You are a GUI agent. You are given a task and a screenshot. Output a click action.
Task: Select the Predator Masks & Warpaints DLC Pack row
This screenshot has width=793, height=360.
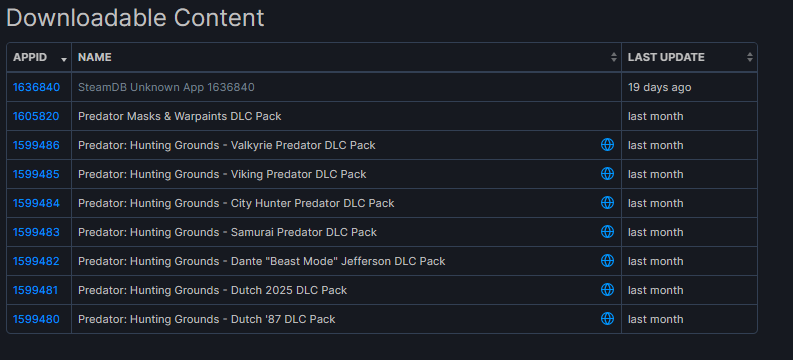pos(382,116)
